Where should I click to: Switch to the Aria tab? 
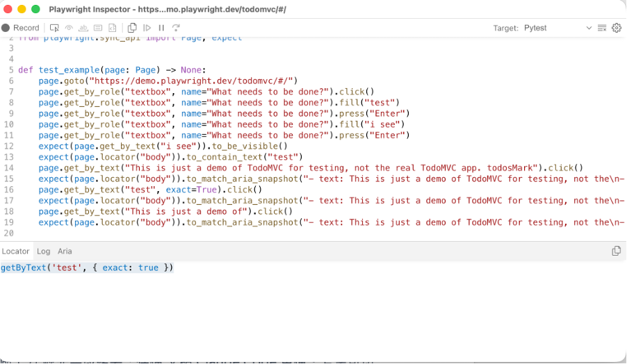65,251
